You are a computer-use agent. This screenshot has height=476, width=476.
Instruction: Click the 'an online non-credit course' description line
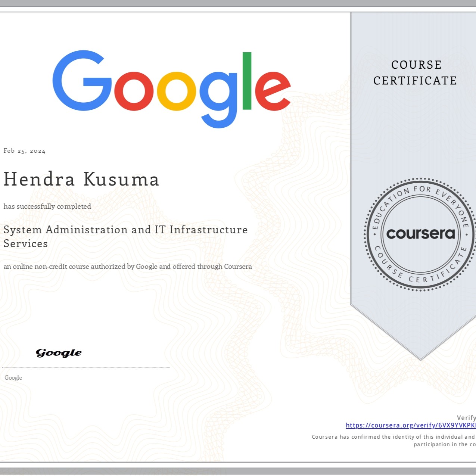coord(128,267)
